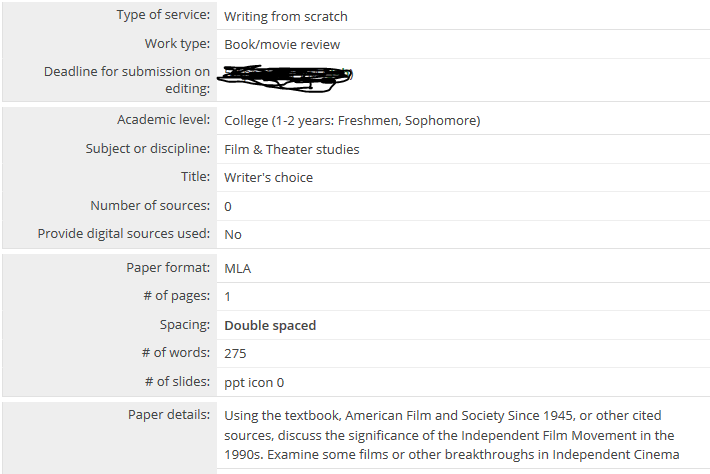Click the 'Type of service:' label
Screen dimensions: 710x474
click(163, 14)
